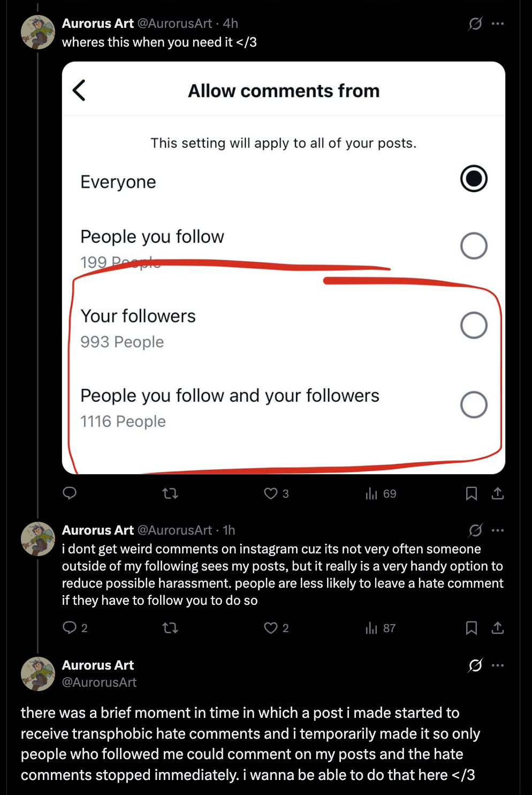532x795 pixels.
Task: Select the Everyone radio button
Action: point(474,179)
